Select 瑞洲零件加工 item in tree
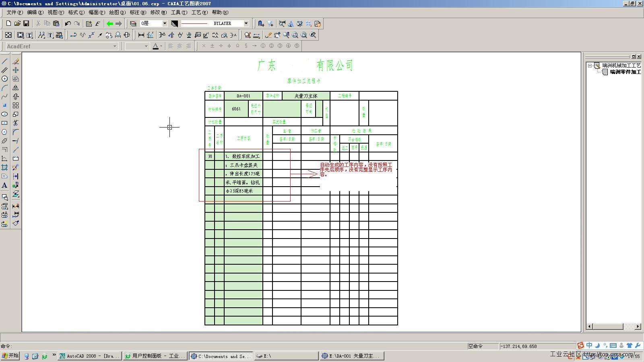644x362 pixels. coord(625,72)
